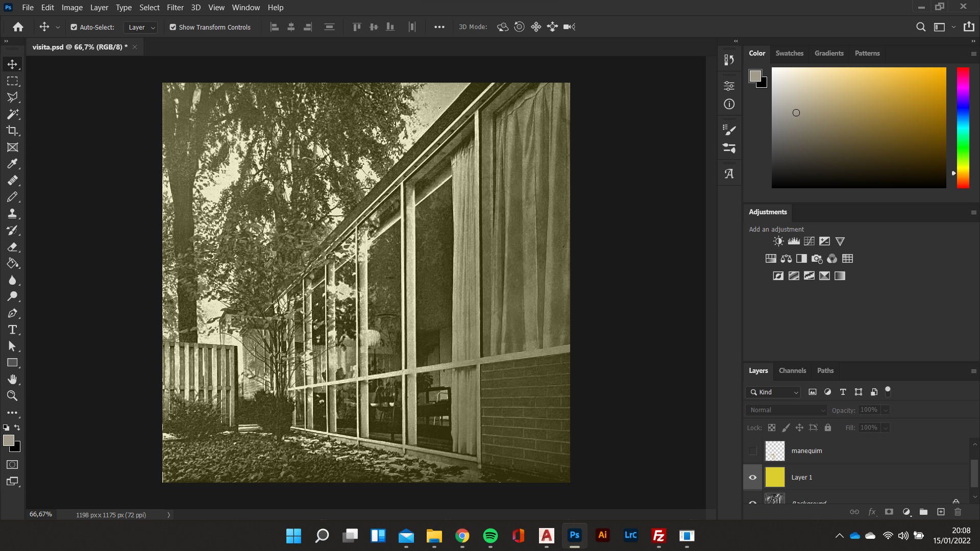
Task: Select the Blur tool
Action: click(x=12, y=280)
